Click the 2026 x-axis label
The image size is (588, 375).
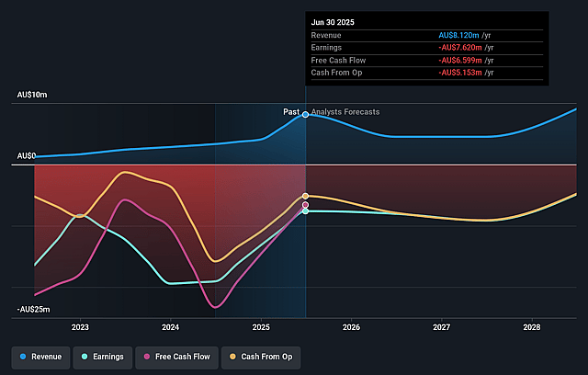[x=351, y=327]
